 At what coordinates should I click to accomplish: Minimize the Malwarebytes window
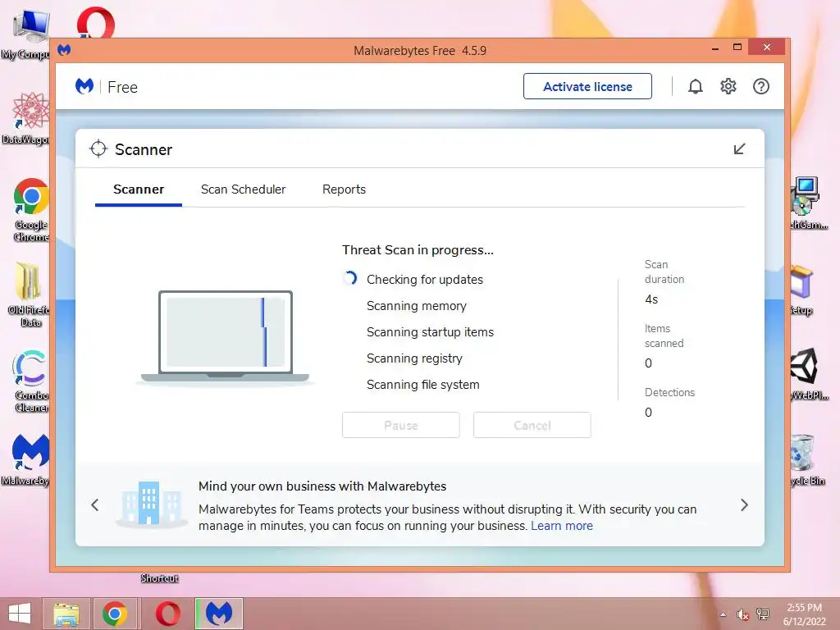point(715,48)
